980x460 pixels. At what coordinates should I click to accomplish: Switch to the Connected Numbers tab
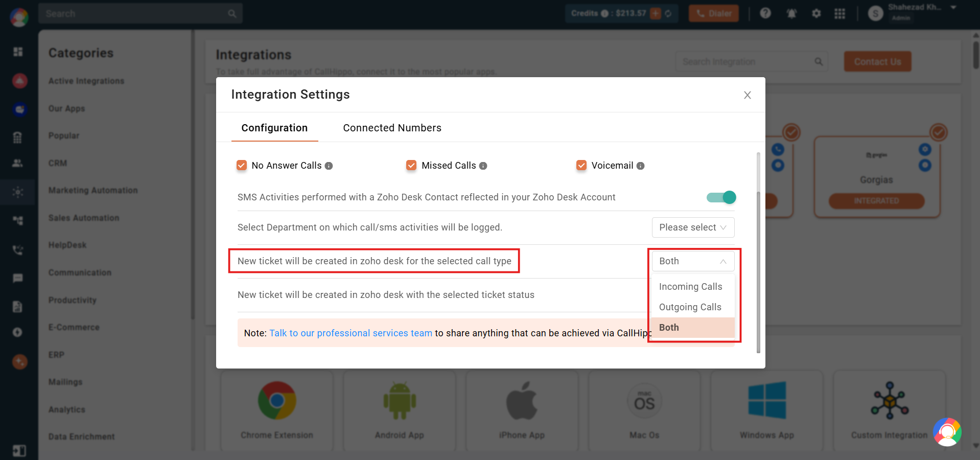tap(392, 128)
